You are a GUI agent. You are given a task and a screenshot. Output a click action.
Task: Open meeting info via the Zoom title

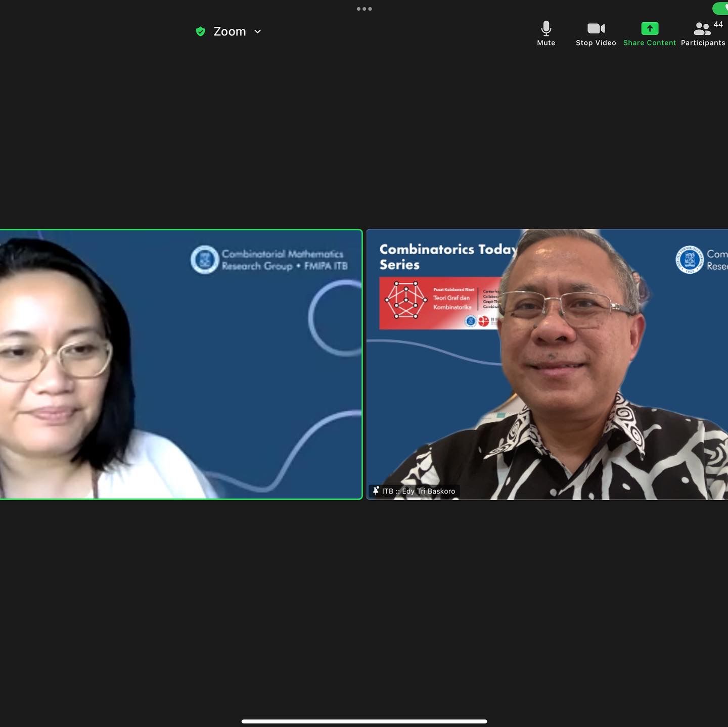tap(230, 32)
